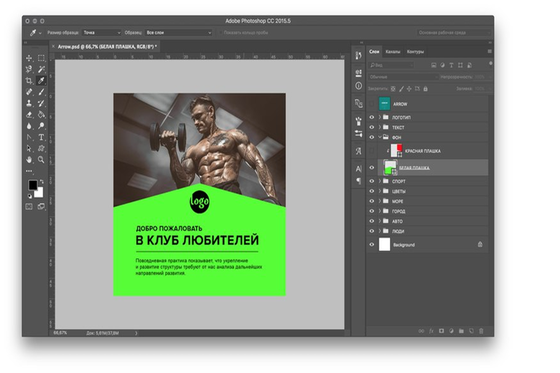Viewport: 560px width, 373px height.
Task: Select the Arrow.psd document tab
Action: pyautogui.click(x=107, y=46)
